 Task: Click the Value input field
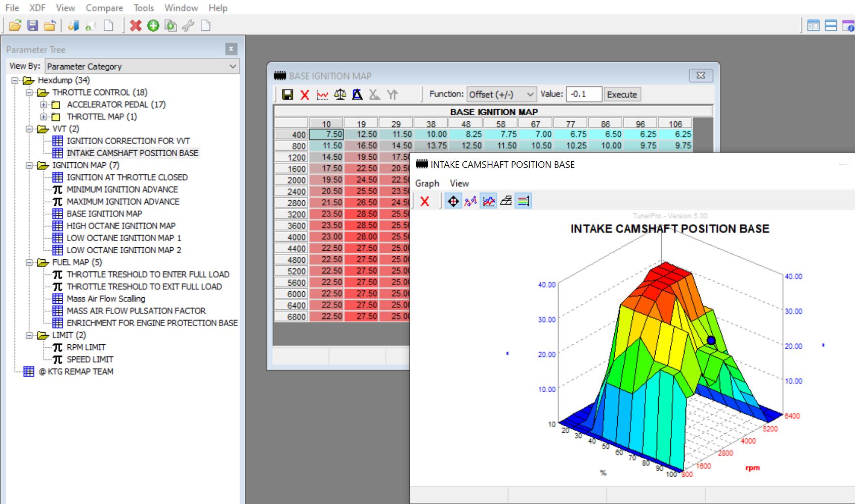pyautogui.click(x=584, y=95)
